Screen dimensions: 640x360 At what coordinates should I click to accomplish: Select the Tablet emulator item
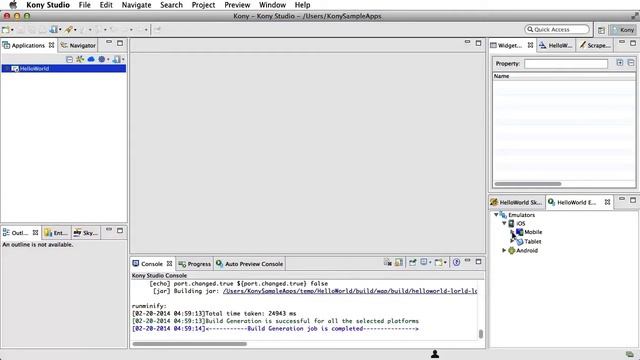pyautogui.click(x=533, y=242)
